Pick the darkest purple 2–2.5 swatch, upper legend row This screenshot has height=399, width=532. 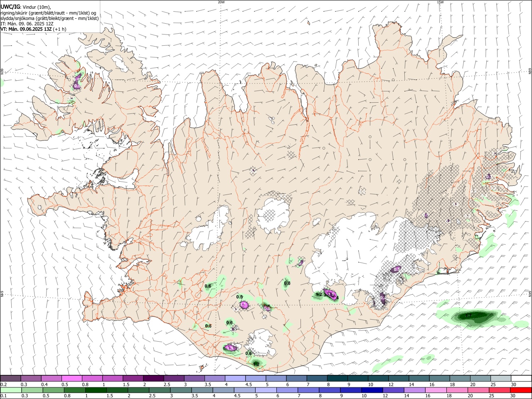click(153, 379)
